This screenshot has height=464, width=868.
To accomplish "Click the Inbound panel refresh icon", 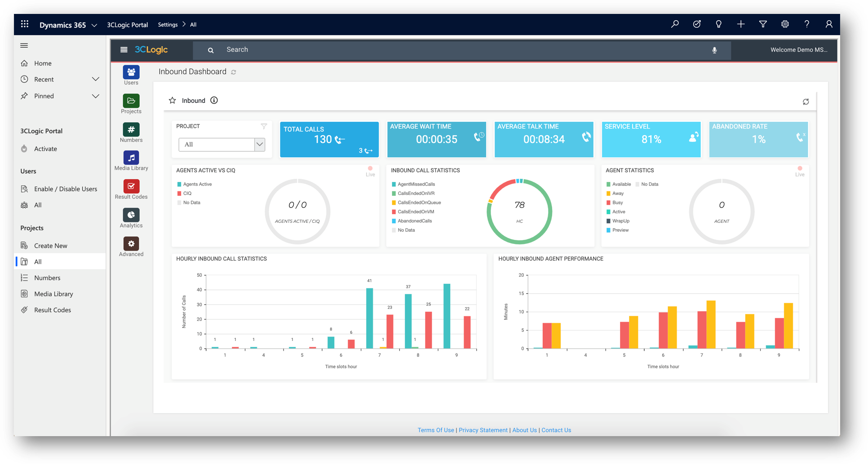I will tap(806, 102).
